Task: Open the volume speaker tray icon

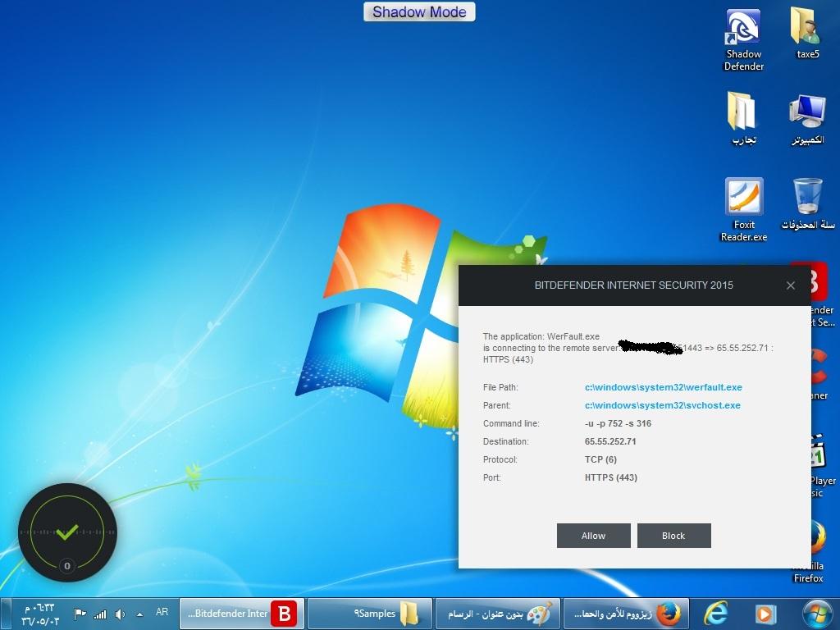Action: (120, 614)
